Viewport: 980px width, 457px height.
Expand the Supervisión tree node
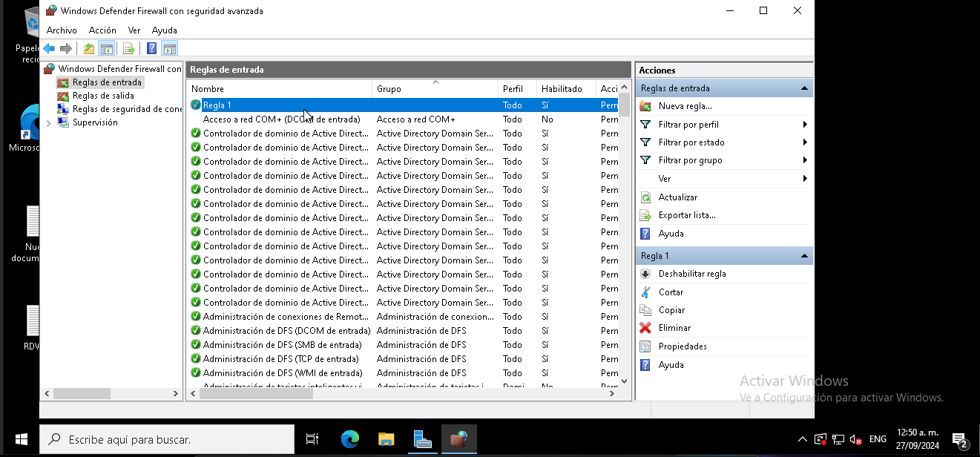tap(49, 123)
